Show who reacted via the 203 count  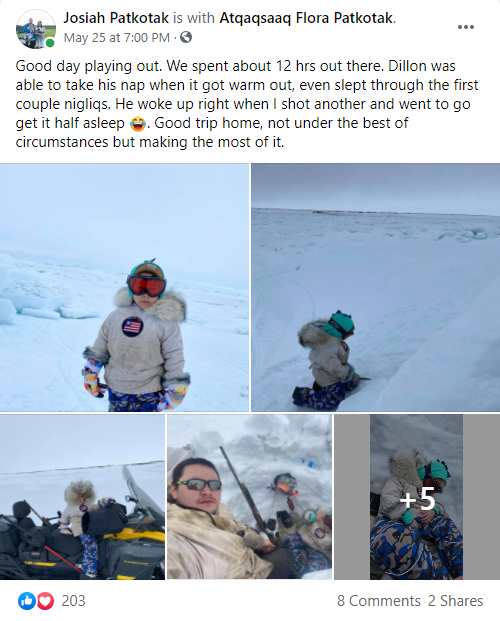(x=73, y=601)
